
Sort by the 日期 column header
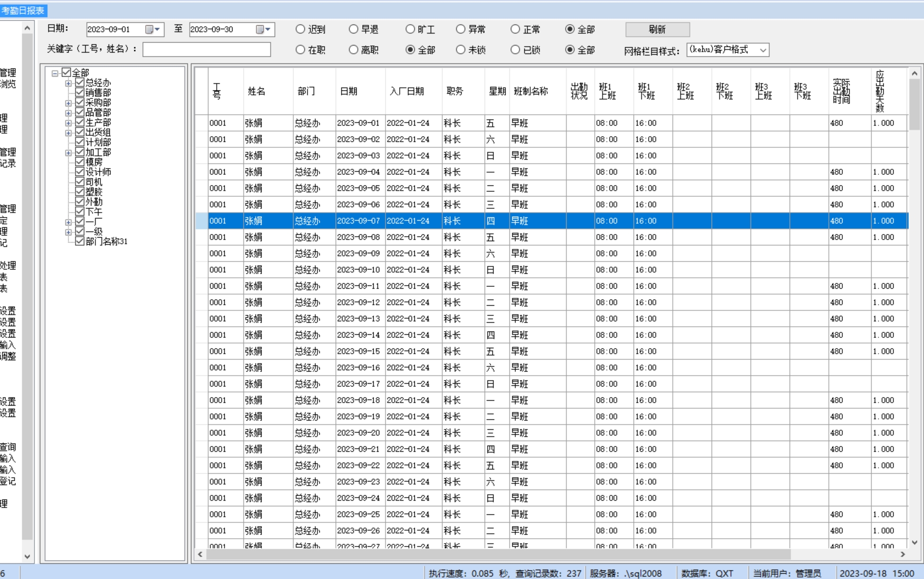349,91
